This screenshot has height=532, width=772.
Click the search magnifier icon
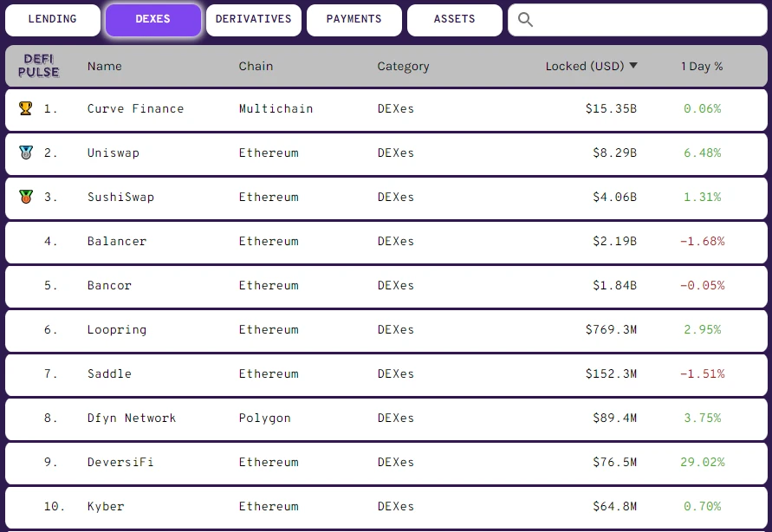point(525,20)
